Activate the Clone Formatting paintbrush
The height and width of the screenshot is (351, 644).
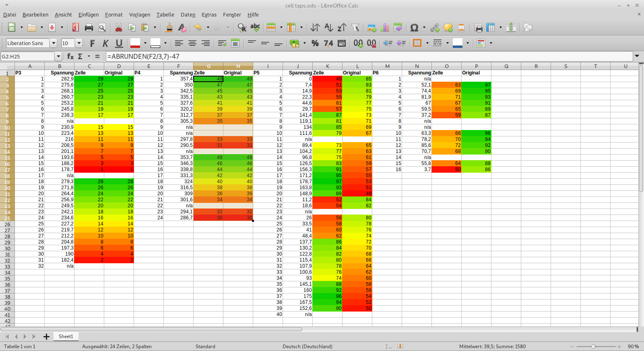point(169,28)
